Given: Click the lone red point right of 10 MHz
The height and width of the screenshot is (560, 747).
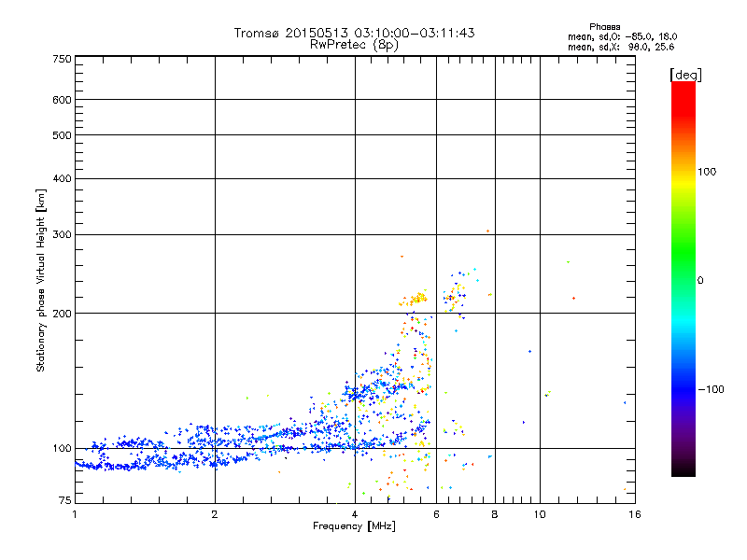Looking at the screenshot, I should pyautogui.click(x=574, y=299).
